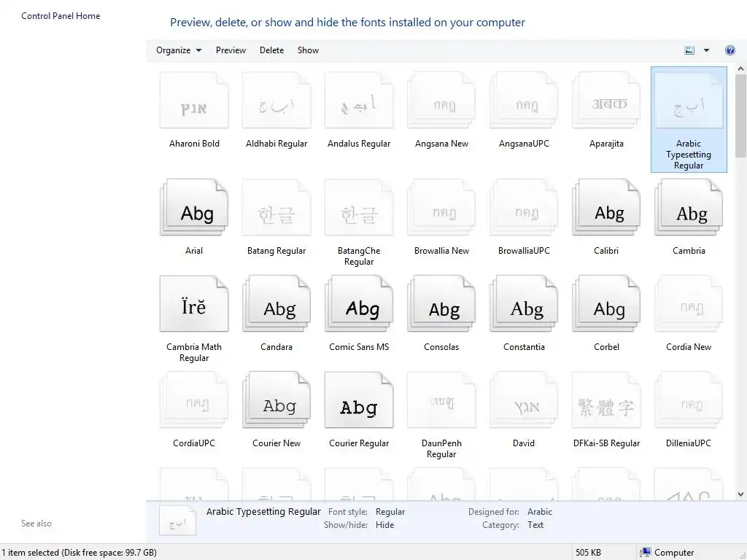This screenshot has width=747, height=560.
Task: Select the Cambria Math Regular font icon
Action: pos(194,303)
